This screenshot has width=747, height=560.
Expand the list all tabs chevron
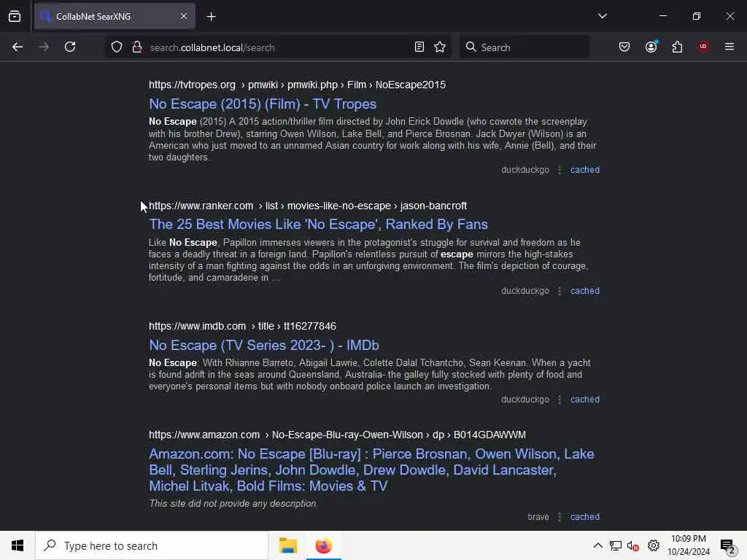[602, 16]
